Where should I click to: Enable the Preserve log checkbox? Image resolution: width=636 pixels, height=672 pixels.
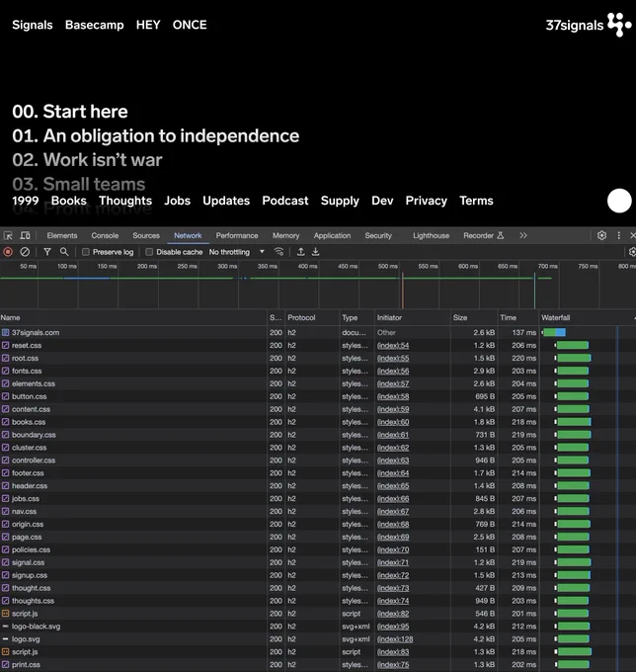point(86,252)
